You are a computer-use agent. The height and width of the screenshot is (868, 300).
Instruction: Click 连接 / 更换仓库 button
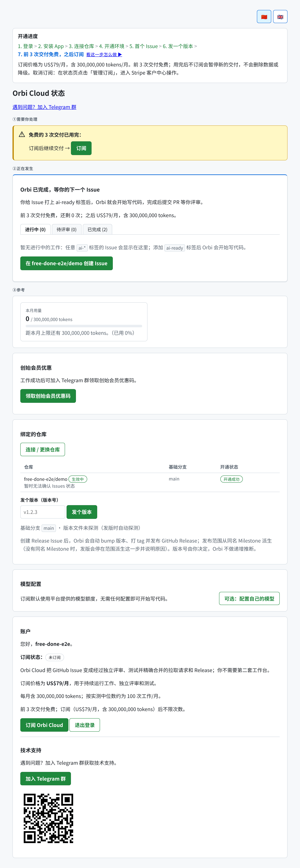(x=42, y=449)
